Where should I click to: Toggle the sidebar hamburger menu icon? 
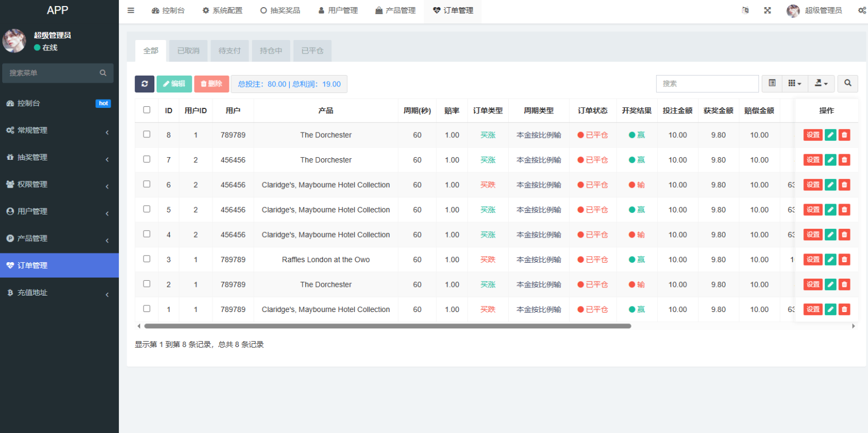click(131, 10)
